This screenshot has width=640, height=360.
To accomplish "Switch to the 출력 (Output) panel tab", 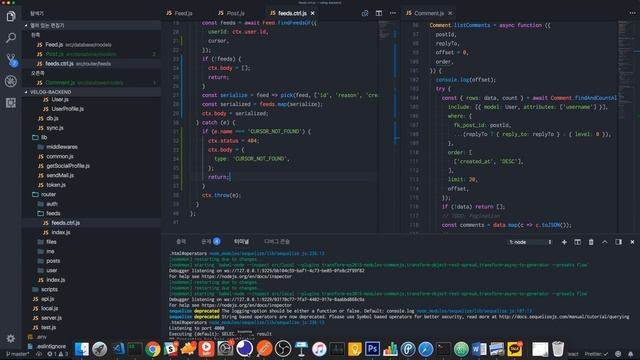I will pyautogui.click(x=181, y=242).
